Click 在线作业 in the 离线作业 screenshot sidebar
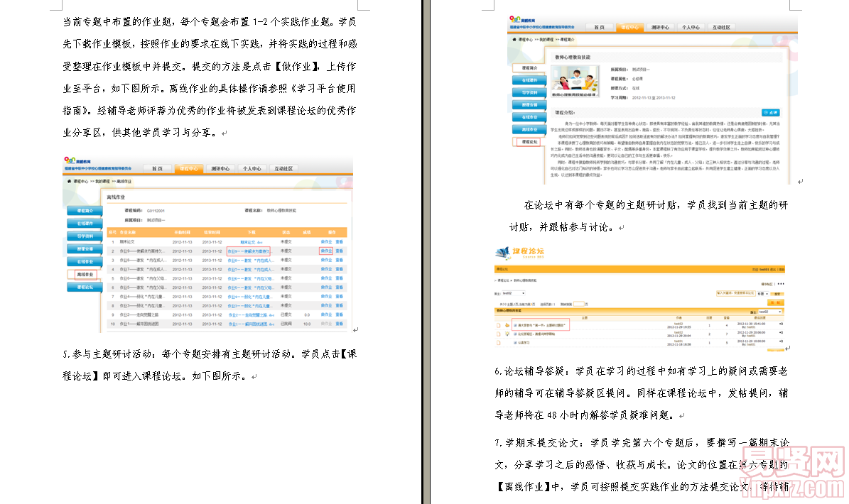The image size is (849, 504). (x=85, y=262)
